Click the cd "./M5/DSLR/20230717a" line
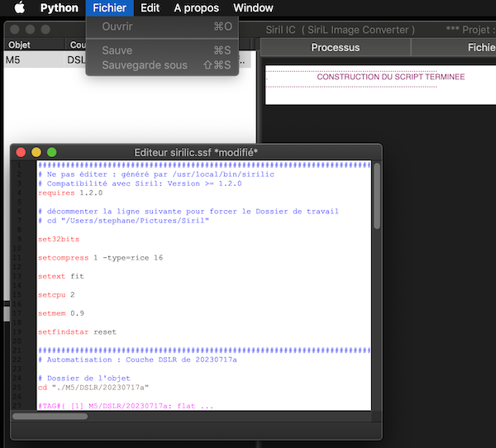The height and width of the screenshot is (448, 496). tap(93, 388)
